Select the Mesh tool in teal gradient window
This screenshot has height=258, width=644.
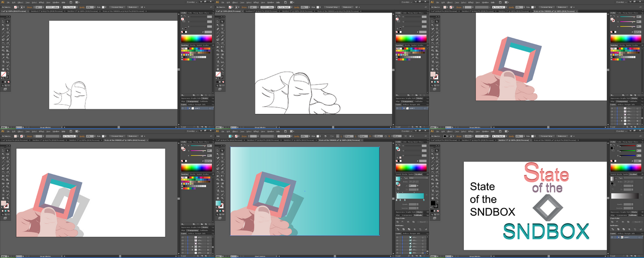[x=218, y=183]
